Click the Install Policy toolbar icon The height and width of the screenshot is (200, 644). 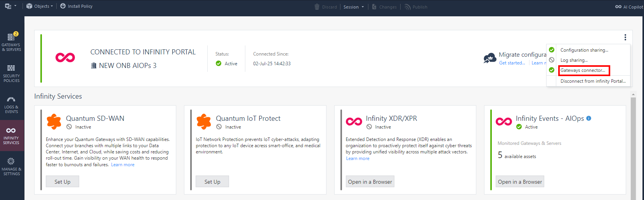63,6
